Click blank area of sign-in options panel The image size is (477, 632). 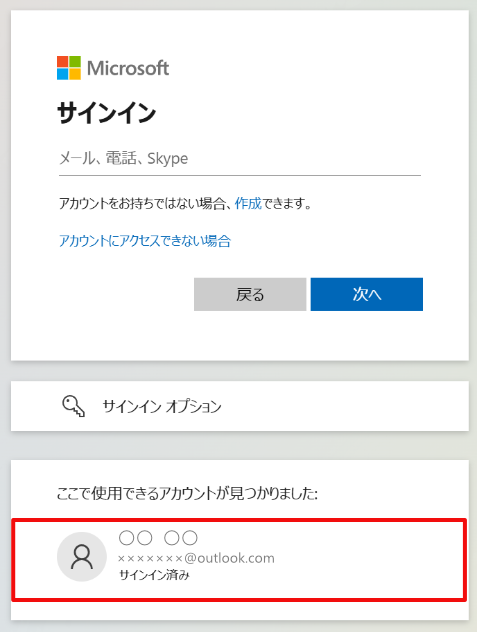pos(343,406)
